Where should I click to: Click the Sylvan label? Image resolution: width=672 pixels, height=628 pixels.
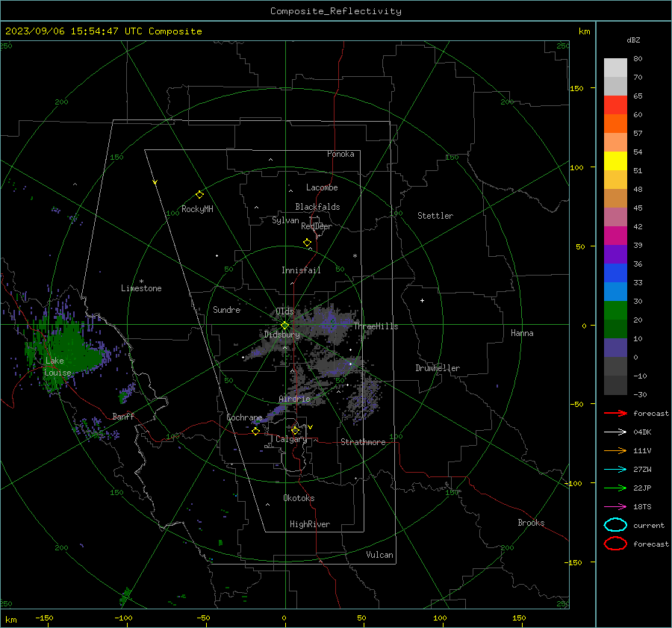285,220
